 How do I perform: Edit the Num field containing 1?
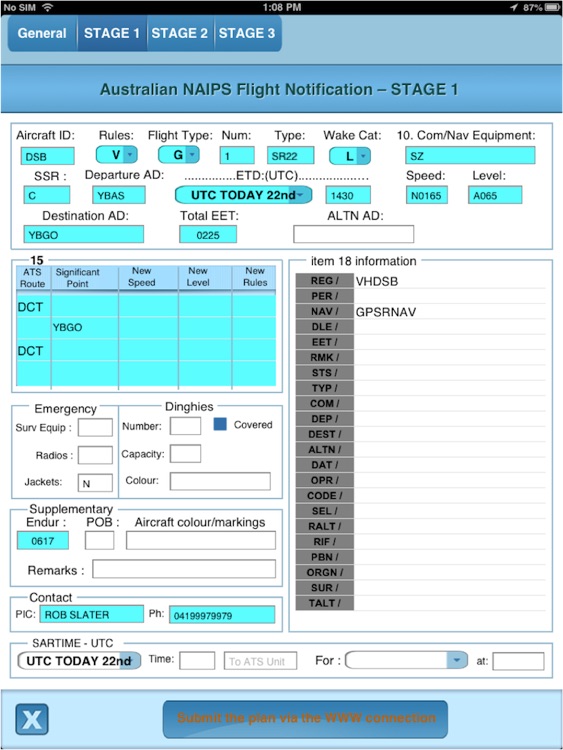tap(237, 156)
